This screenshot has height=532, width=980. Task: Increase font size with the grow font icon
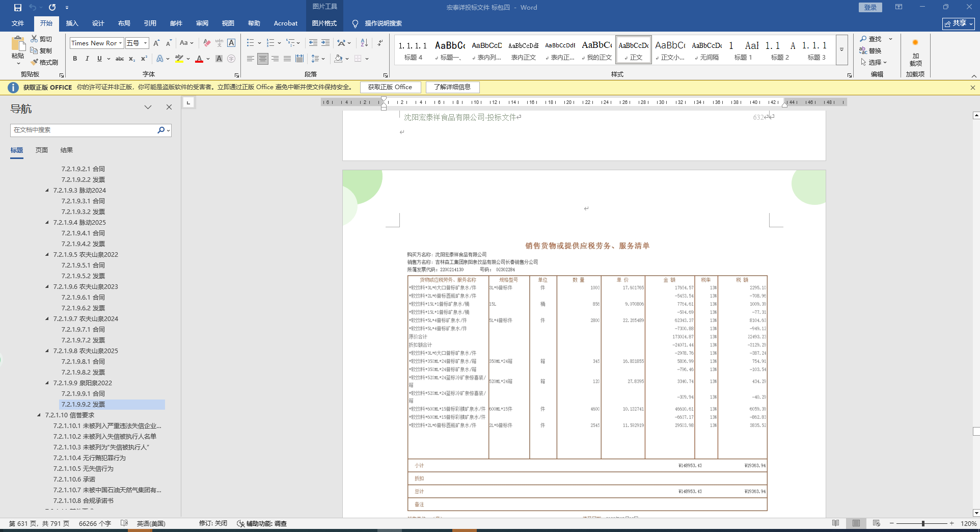(x=156, y=43)
